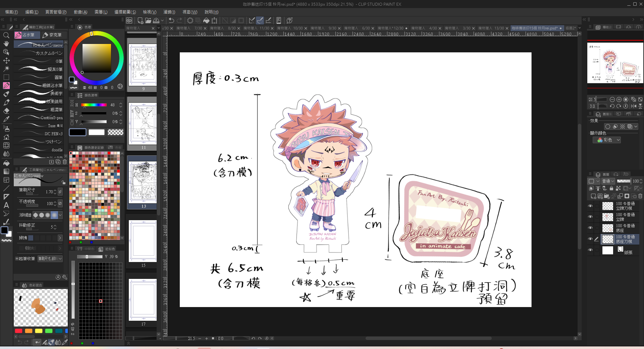Open the 圖層 Layer menu
This screenshot has height=349, width=644.
click(101, 12)
